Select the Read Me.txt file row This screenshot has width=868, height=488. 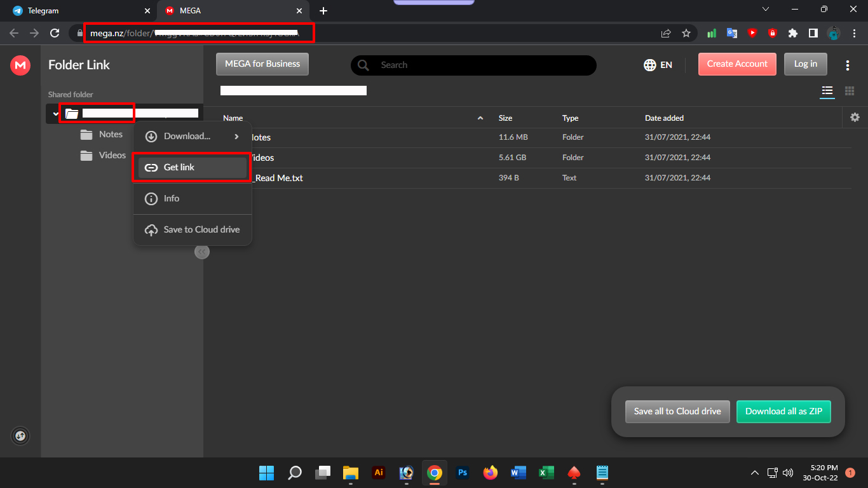(532, 178)
